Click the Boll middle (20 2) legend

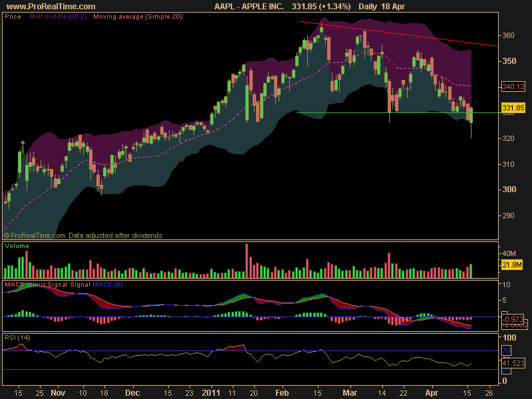(59, 16)
